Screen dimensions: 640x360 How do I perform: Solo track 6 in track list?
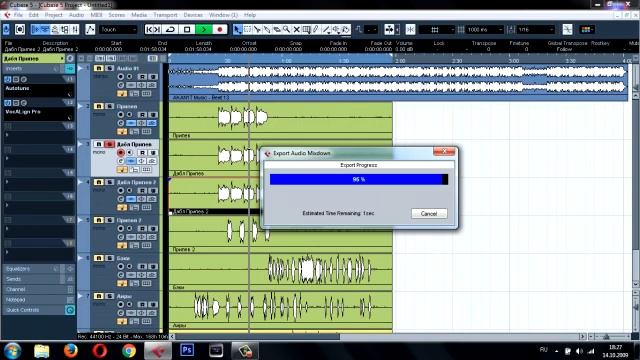[109, 258]
